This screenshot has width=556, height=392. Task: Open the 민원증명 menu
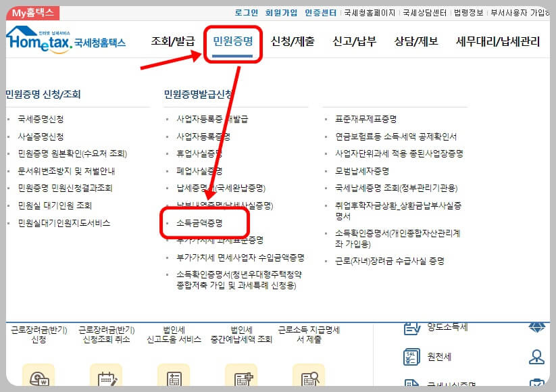point(233,41)
